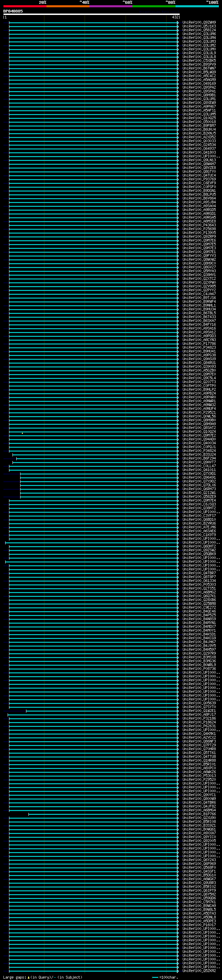222x980 pixels.
Task: Select hit label UniRef100_P25698
Action: pyautogui.click(x=199, y=229)
